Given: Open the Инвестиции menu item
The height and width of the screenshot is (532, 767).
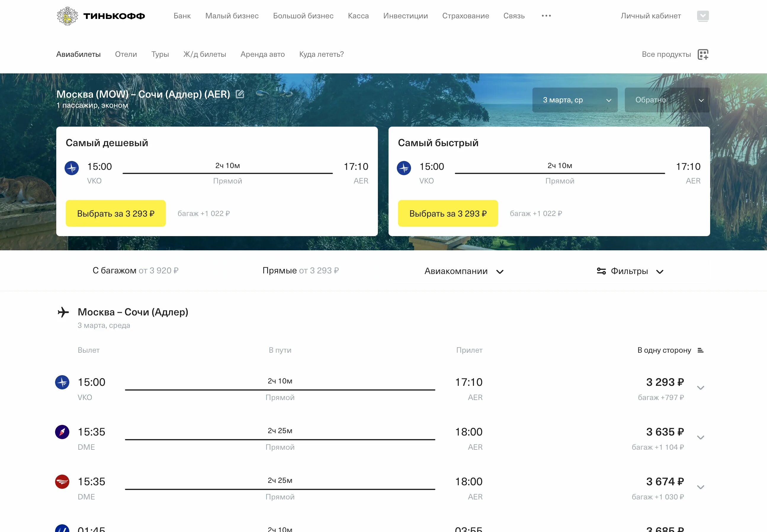Looking at the screenshot, I should coord(405,16).
